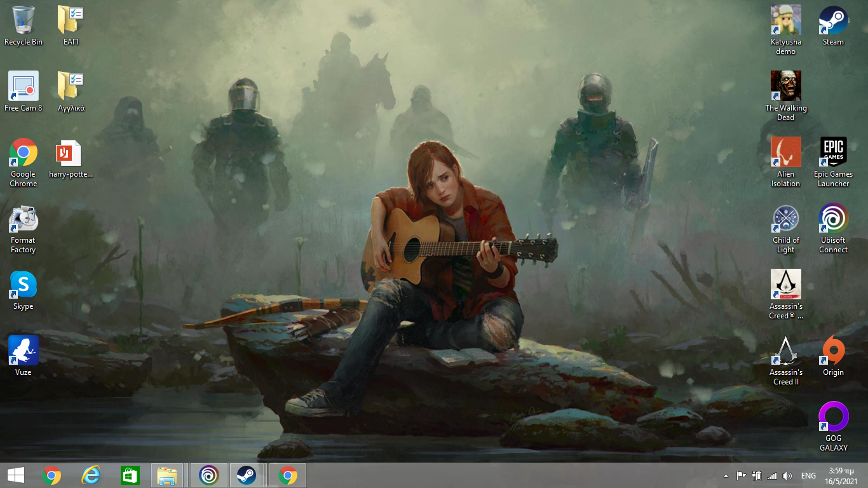This screenshot has width=868, height=488.
Task: Open the Αγγλικά folder
Action: click(71, 92)
